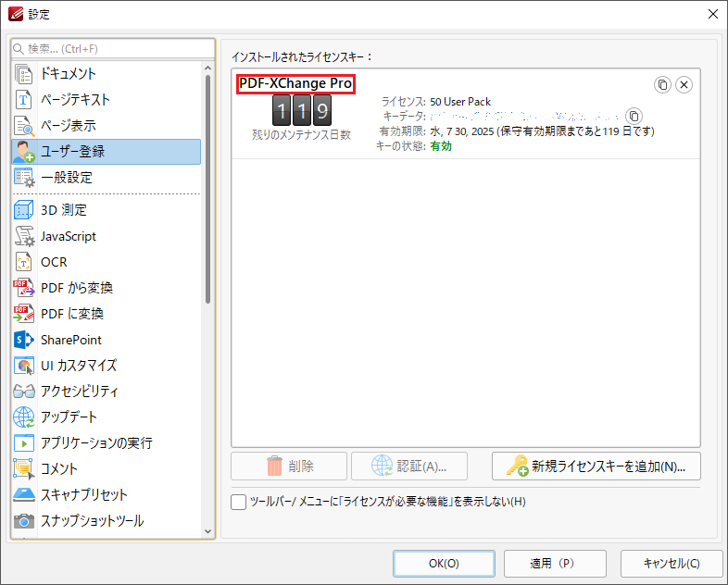Toggle ライセンスが必要な機能を表示しない checkbox
This screenshot has width=728, height=585.
(x=238, y=502)
